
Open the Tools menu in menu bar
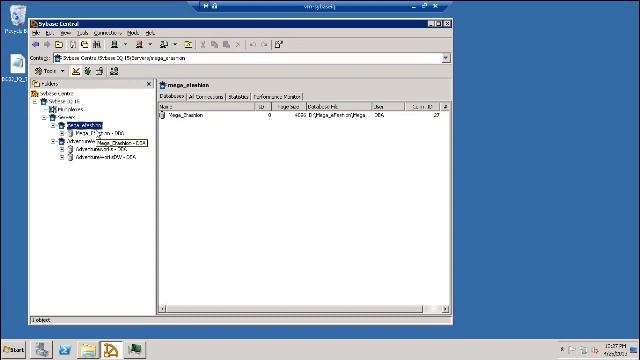coord(83,33)
